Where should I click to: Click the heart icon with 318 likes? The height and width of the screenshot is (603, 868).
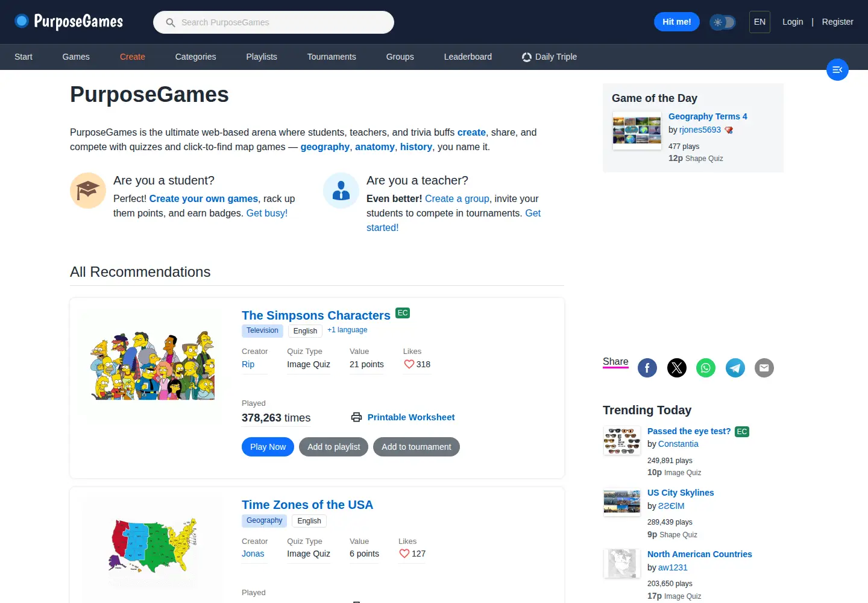click(409, 364)
